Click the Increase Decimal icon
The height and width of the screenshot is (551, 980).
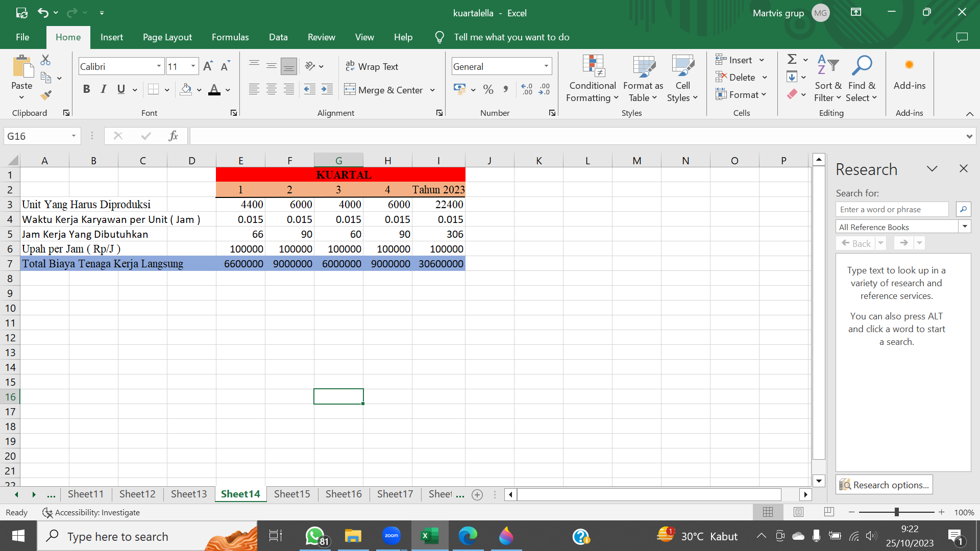(x=527, y=90)
